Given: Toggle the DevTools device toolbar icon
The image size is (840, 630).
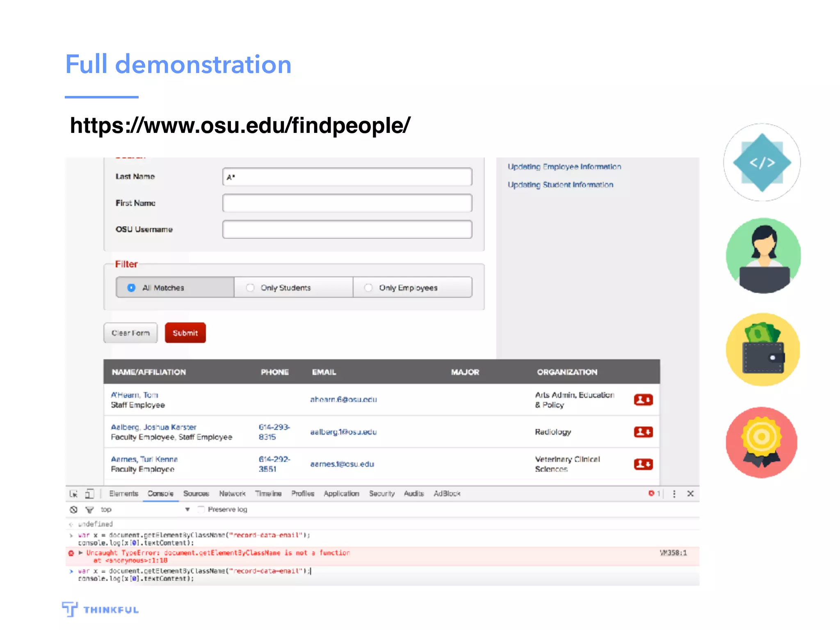Looking at the screenshot, I should pos(89,494).
